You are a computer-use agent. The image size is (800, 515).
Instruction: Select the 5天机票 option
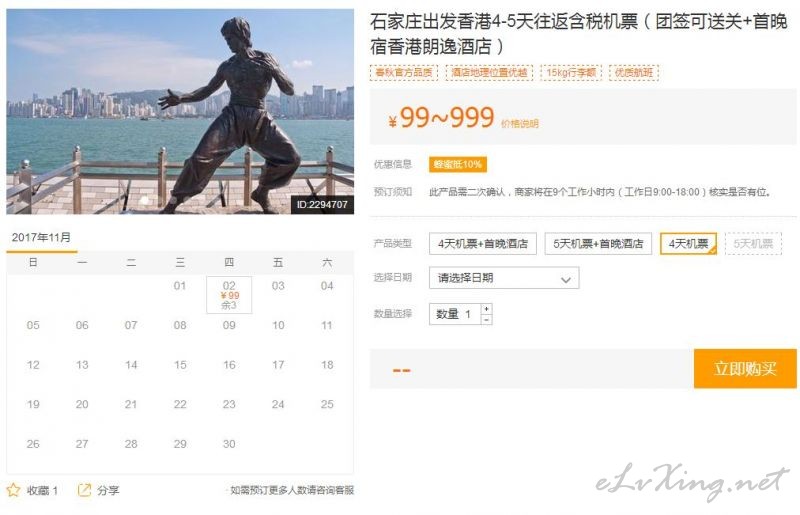(x=753, y=243)
